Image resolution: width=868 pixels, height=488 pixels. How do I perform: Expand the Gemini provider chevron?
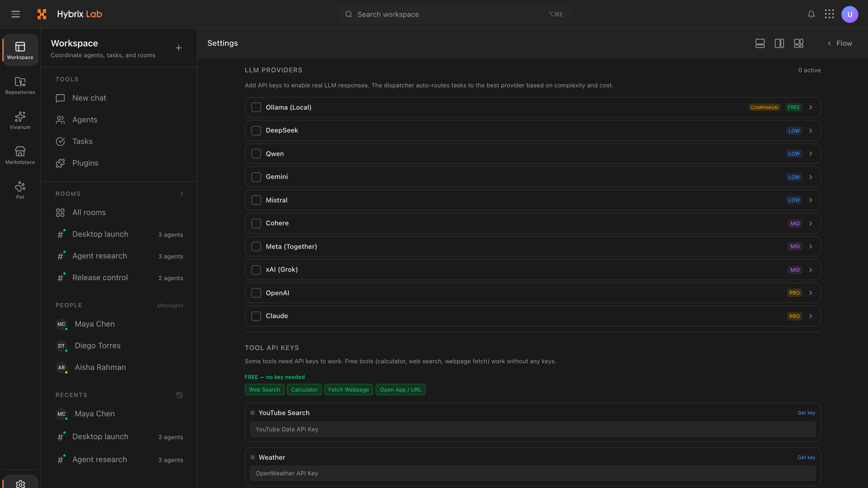[811, 177]
